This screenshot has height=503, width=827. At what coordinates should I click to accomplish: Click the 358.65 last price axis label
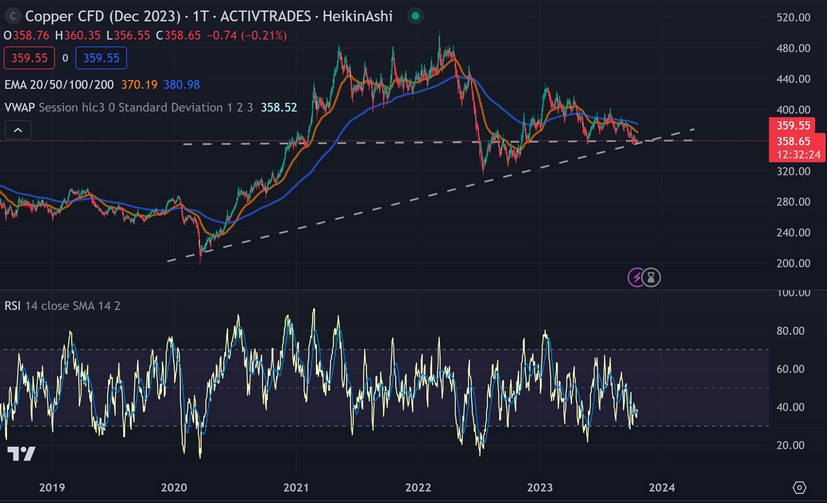point(793,141)
